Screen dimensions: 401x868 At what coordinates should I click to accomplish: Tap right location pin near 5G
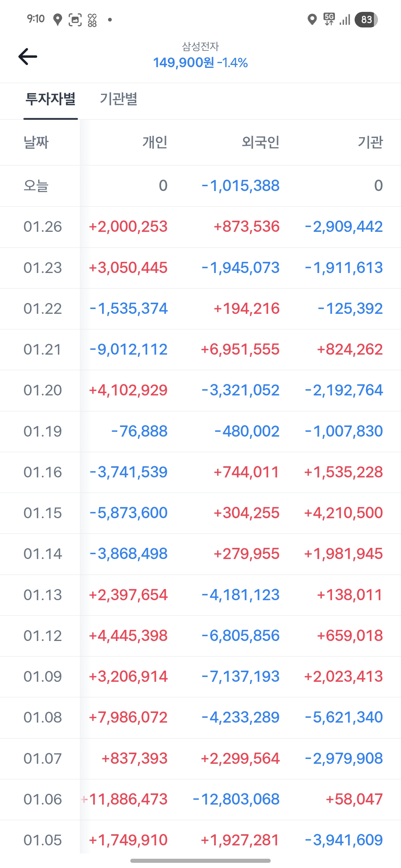coord(312,19)
